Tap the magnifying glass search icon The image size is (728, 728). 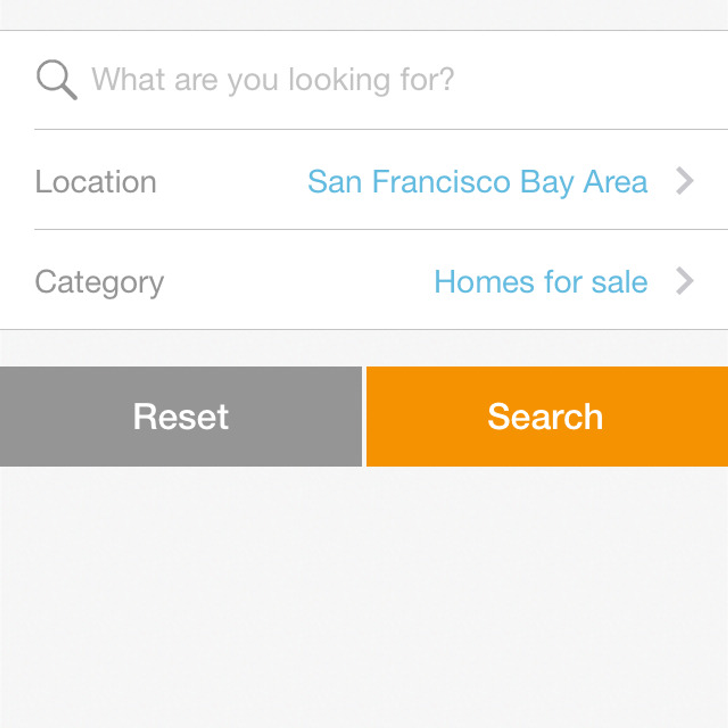[x=56, y=80]
